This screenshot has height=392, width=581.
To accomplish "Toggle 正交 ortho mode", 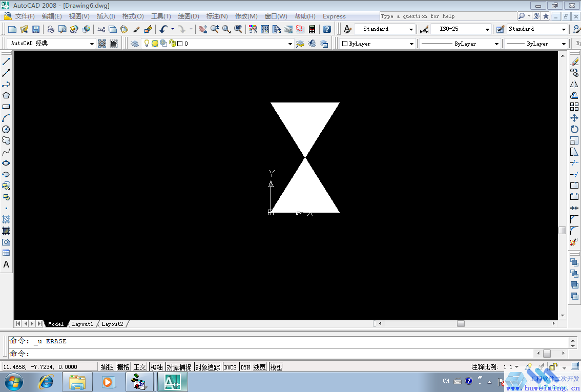I will (x=140, y=367).
